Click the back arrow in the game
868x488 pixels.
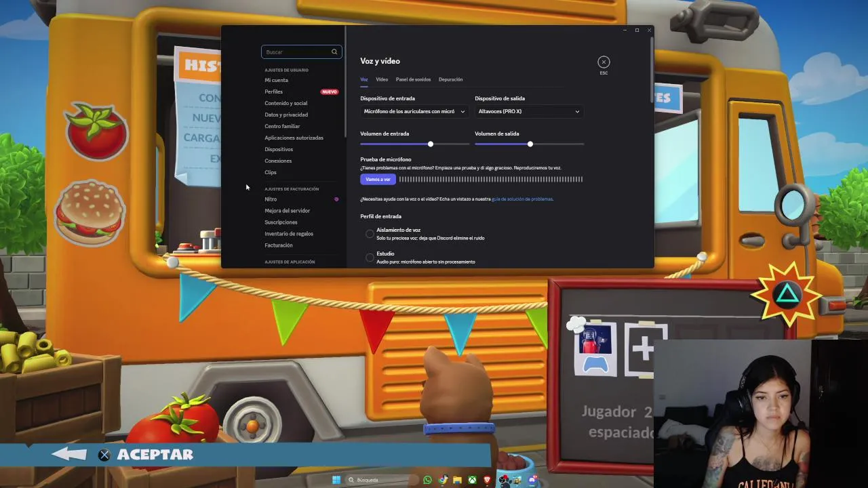71,454
